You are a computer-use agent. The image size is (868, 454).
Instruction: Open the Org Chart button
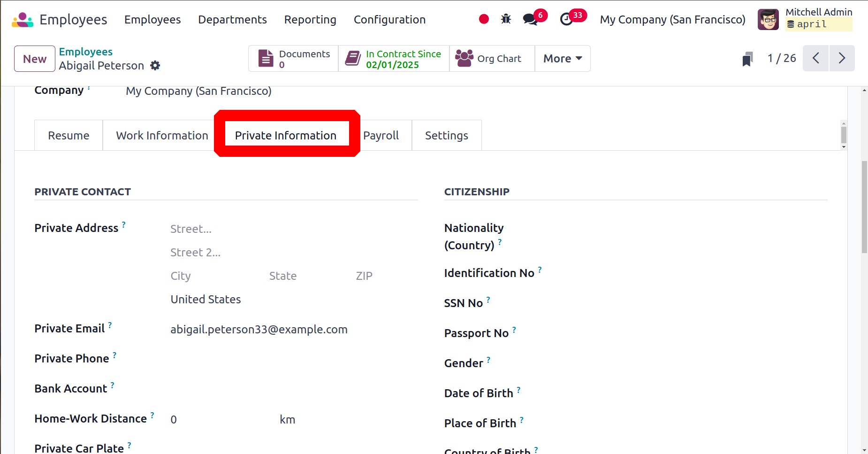coord(492,59)
